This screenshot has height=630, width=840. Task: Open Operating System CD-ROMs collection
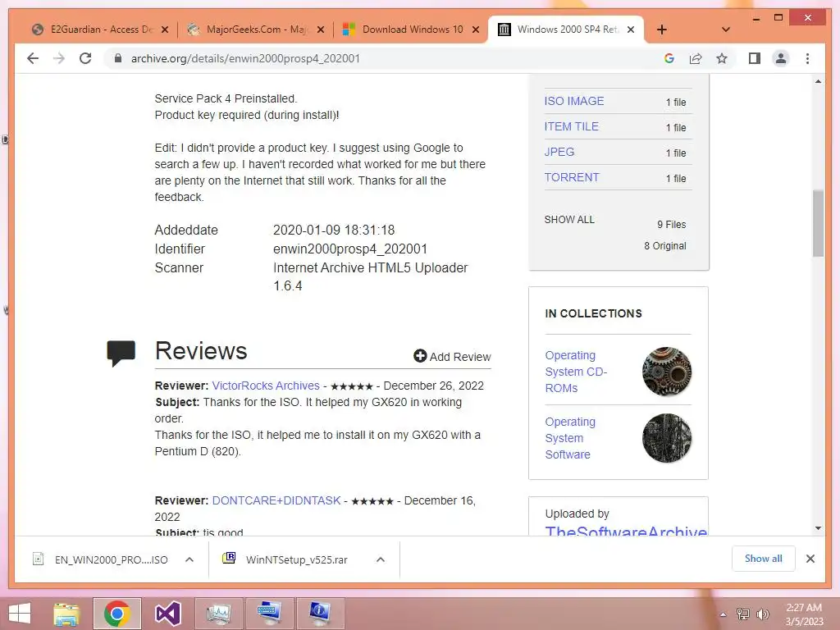pos(576,372)
